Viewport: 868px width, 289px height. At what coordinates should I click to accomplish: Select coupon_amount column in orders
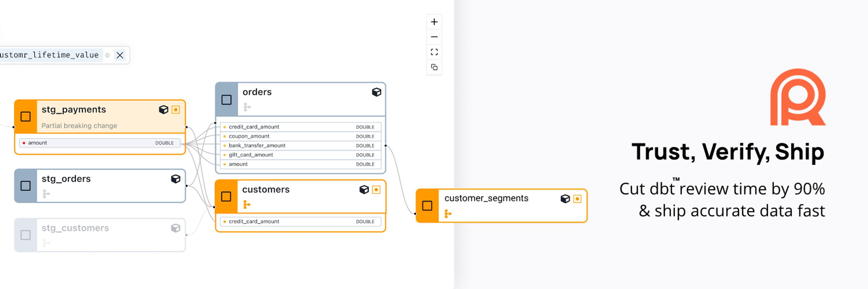pos(301,136)
